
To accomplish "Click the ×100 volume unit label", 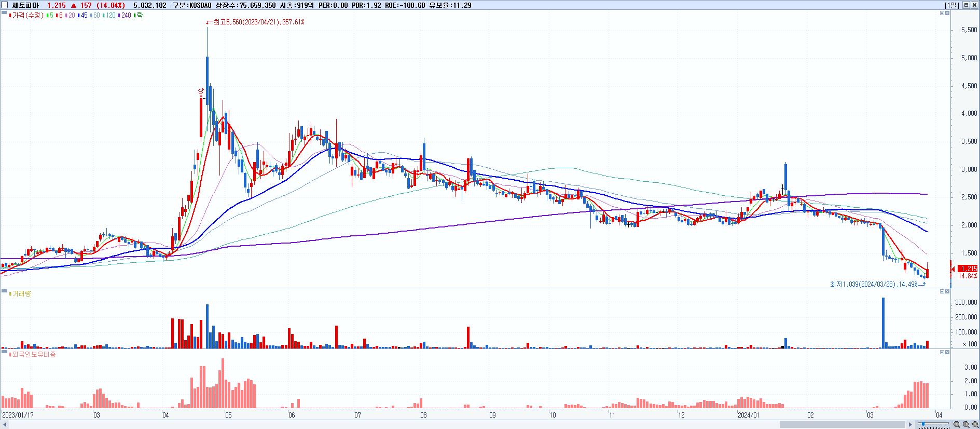I will tap(970, 344).
